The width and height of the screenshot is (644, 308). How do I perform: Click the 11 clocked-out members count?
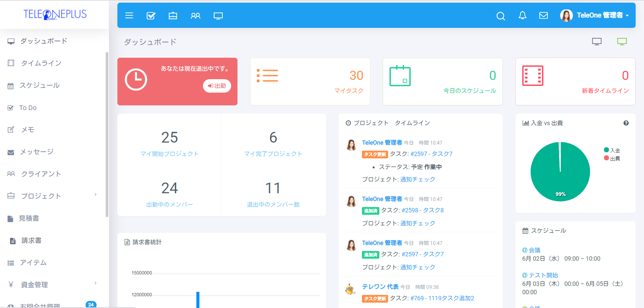273,188
